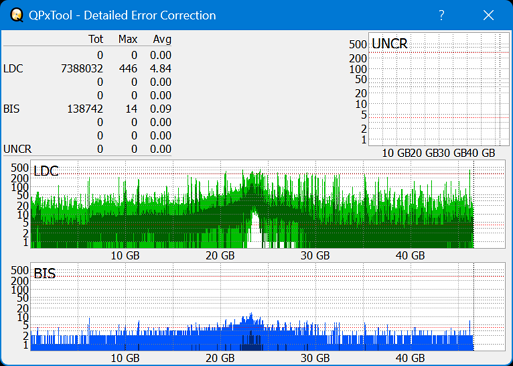Select the BIS total value 138742
The image size is (513, 366).
[85, 109]
